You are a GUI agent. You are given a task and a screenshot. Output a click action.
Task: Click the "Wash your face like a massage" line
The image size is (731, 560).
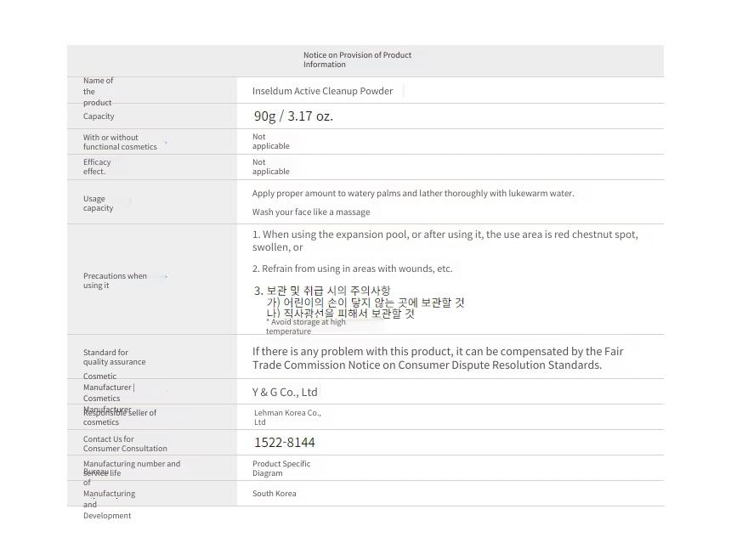311,212
